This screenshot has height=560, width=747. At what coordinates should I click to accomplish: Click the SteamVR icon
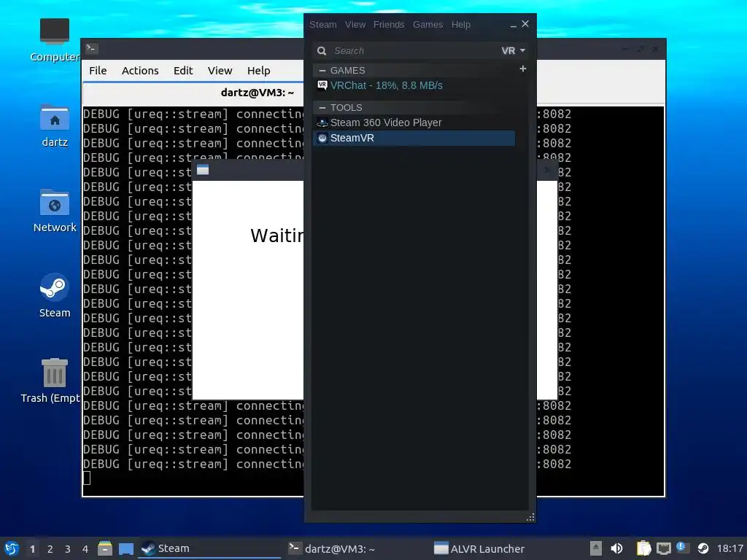(x=322, y=138)
